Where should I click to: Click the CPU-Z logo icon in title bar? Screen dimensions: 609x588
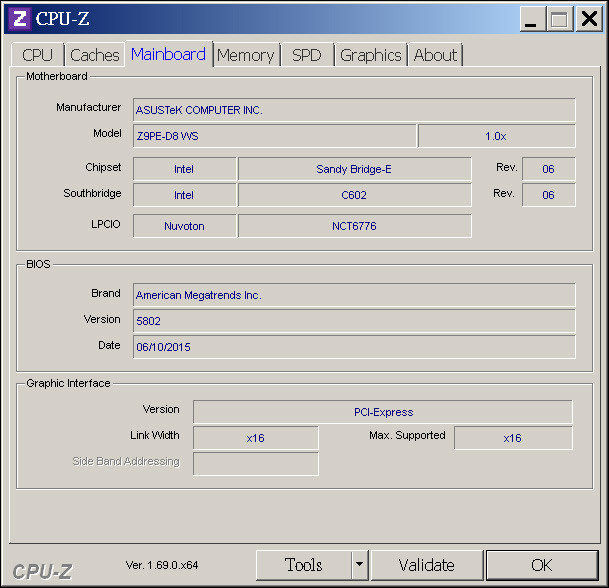20,19
